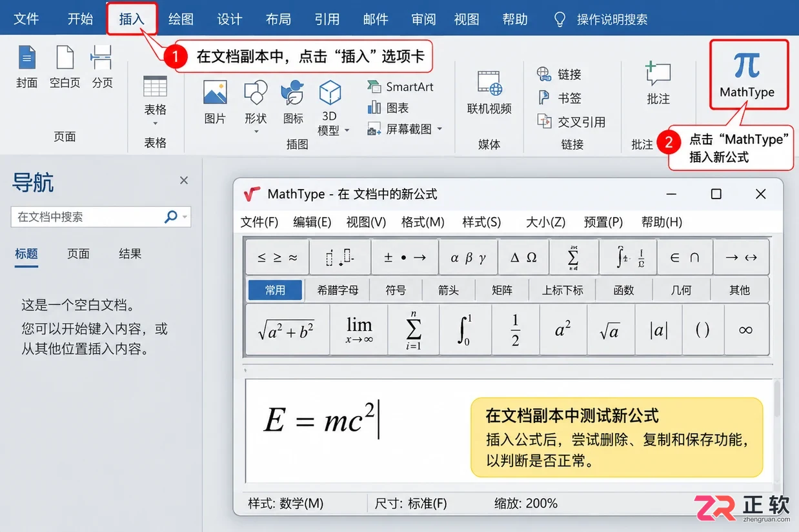799x532 pixels.
Task: Insert icons (图标)
Action: coord(293,102)
